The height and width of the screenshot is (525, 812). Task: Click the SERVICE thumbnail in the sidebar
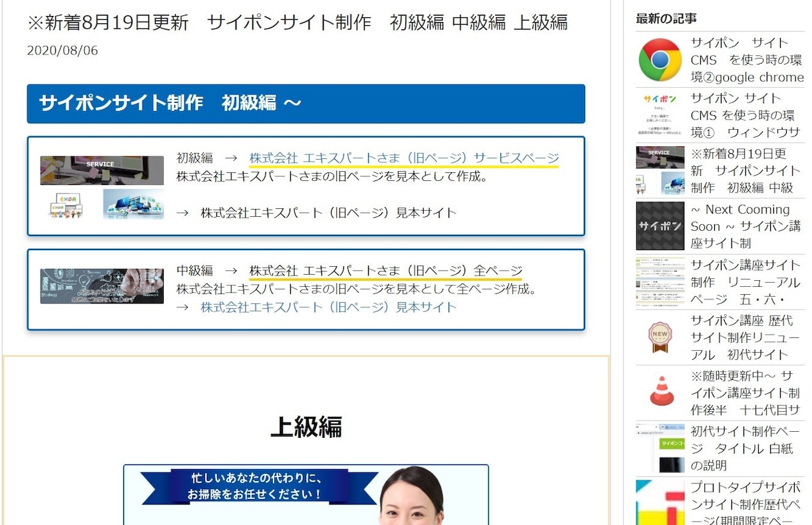660,170
